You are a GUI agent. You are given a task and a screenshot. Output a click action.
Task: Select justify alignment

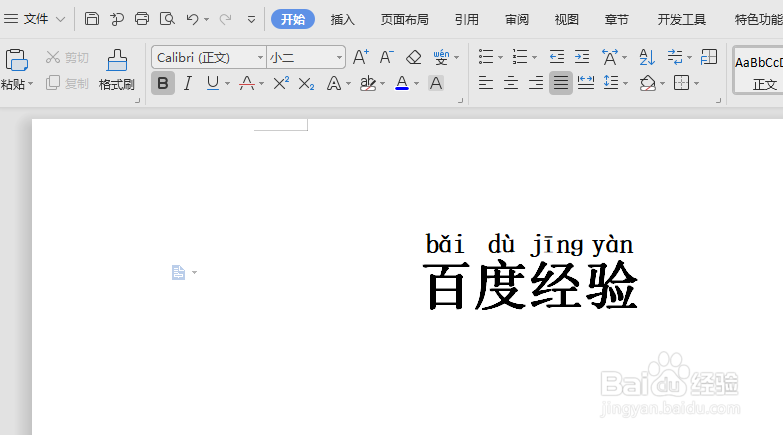coord(560,83)
